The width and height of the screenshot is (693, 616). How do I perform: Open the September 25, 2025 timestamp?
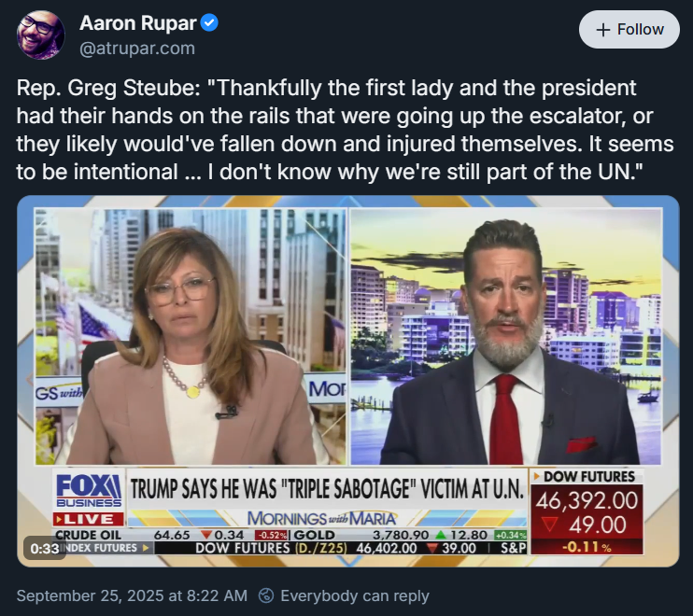[x=132, y=595]
